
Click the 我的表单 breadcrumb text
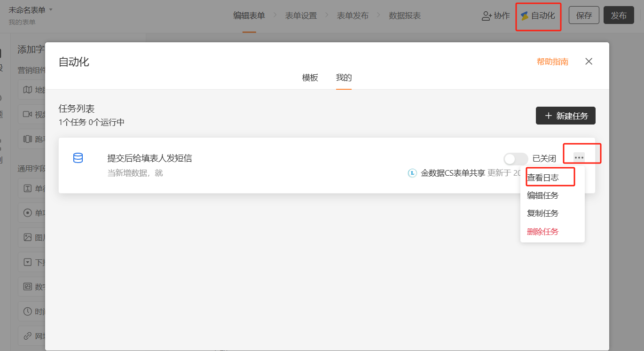(22, 22)
